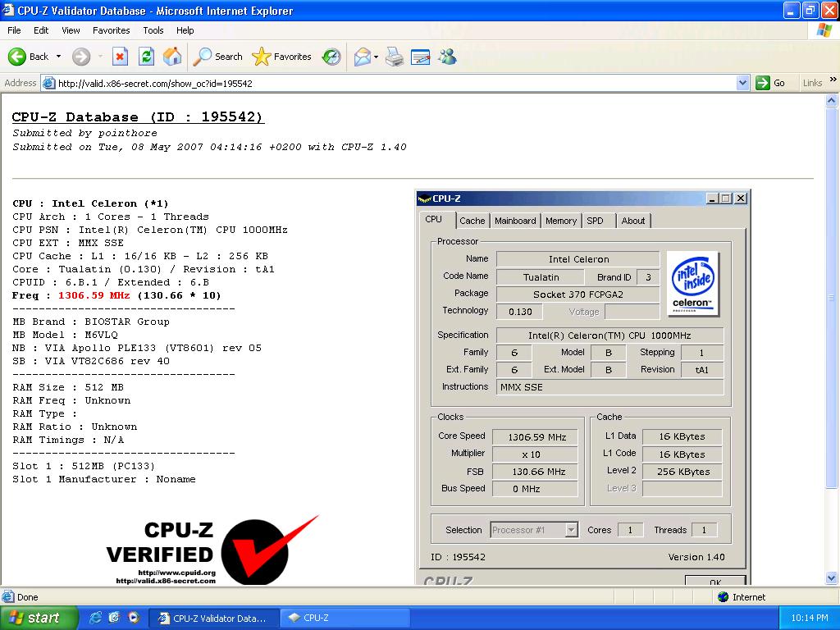Open the Edit menu
840x630 pixels.
coord(41,30)
